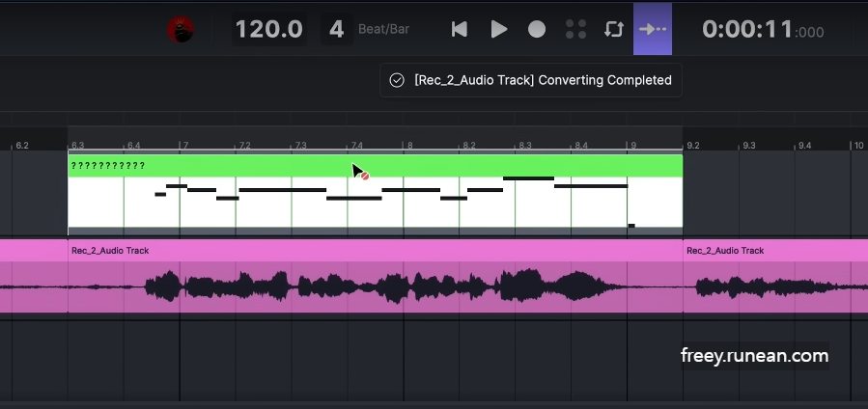Change the 4 Beat/Bar value
Screen dimensions: 868x409
337,29
